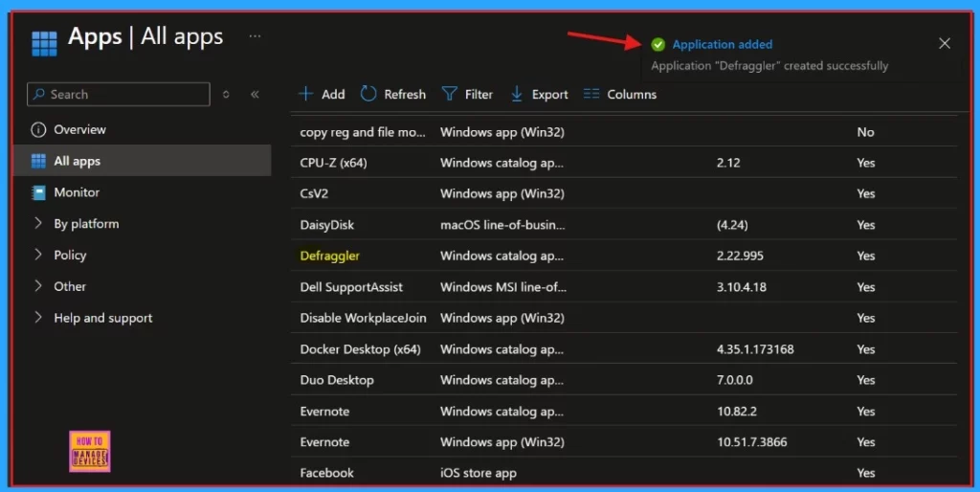
Task: Click the All apps grid icon in sidebar
Action: 38,161
